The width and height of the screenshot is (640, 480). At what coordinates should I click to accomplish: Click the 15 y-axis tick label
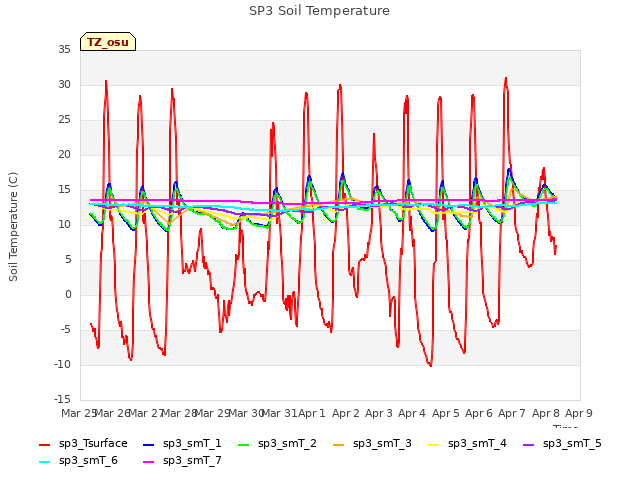click(64, 189)
